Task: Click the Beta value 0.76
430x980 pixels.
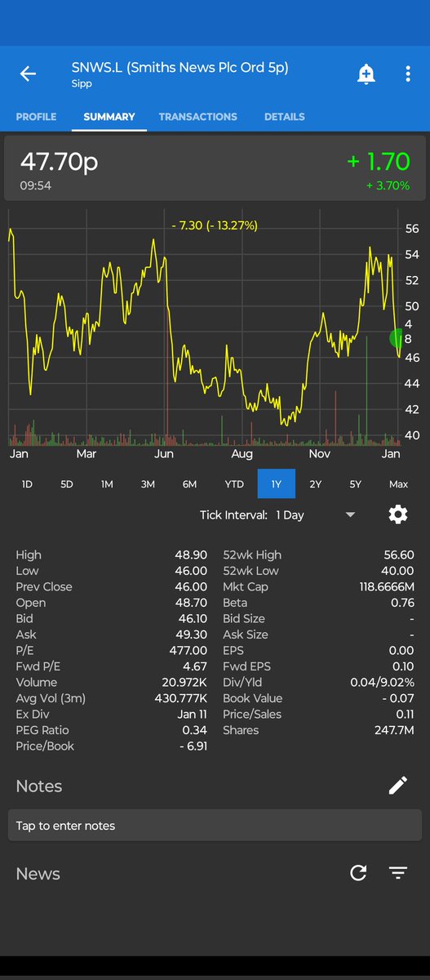Action: [x=402, y=603]
